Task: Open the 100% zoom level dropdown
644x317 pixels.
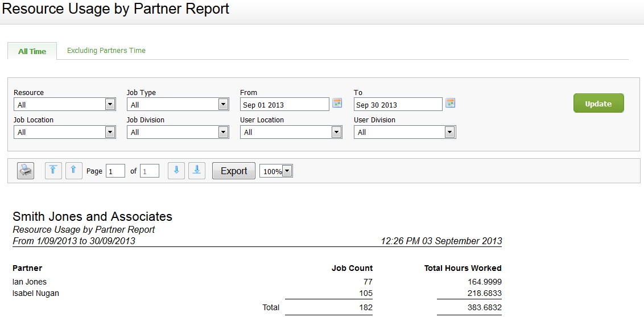Action: tap(276, 171)
